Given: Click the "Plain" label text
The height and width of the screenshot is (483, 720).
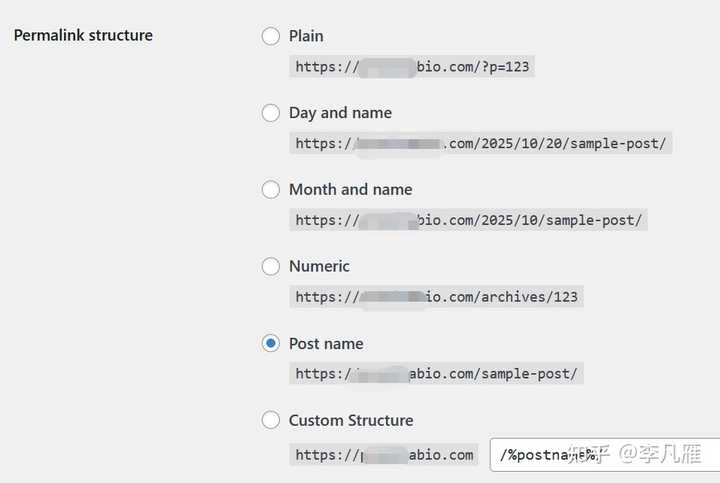Looking at the screenshot, I should click(x=306, y=36).
